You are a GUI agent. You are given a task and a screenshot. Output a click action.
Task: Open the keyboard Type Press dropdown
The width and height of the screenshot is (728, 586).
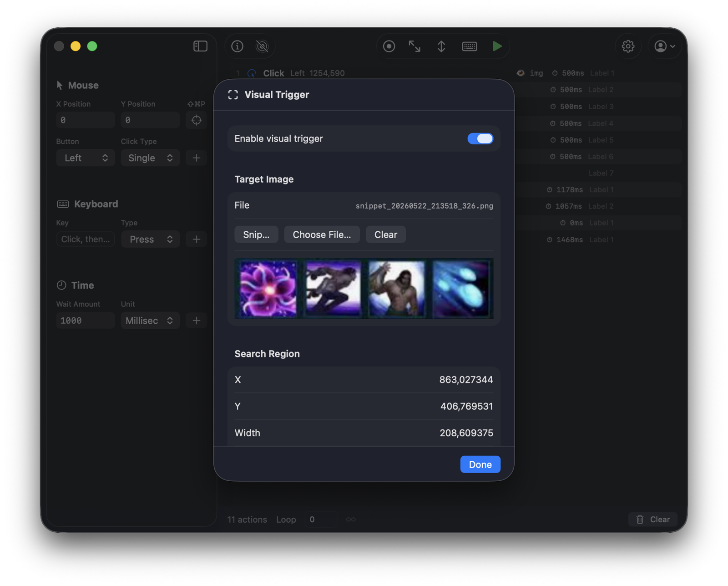click(x=150, y=239)
